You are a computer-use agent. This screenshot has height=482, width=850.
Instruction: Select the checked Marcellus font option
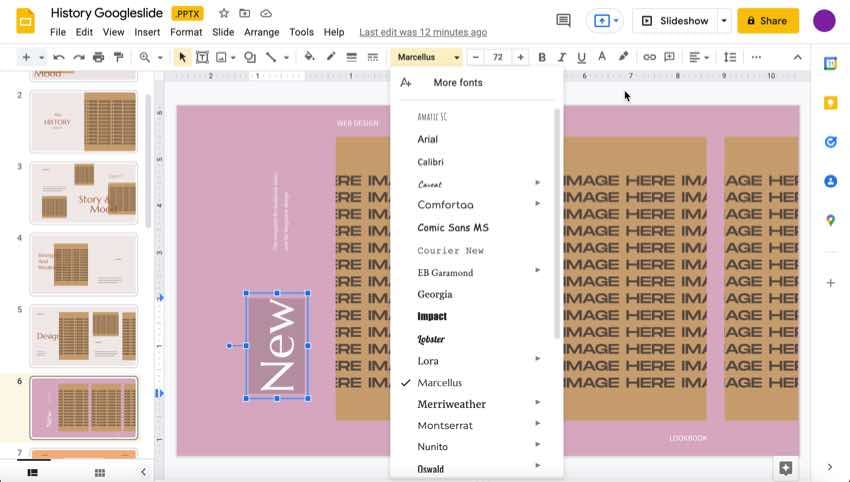(439, 383)
